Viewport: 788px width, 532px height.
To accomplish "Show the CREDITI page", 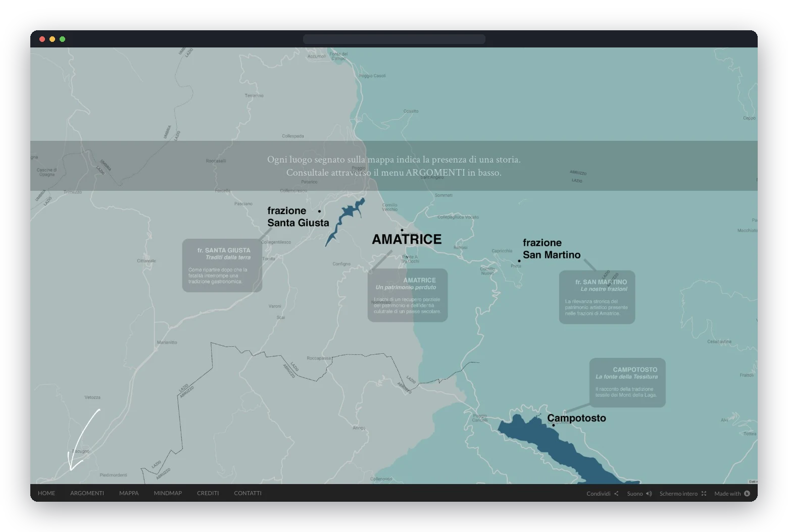I will 208,493.
